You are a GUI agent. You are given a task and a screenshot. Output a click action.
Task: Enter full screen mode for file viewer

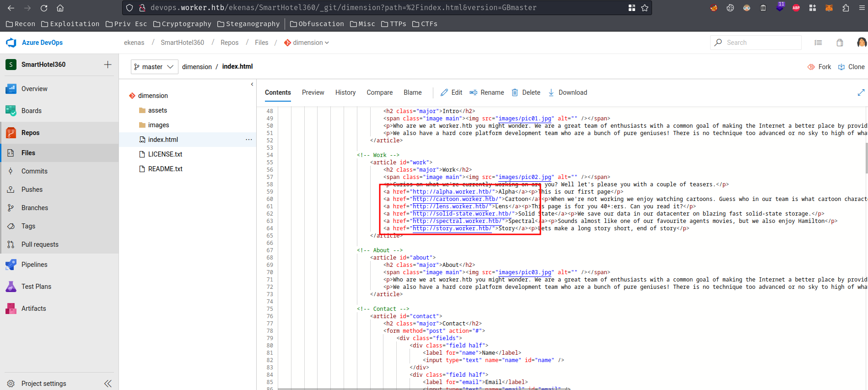(x=861, y=92)
